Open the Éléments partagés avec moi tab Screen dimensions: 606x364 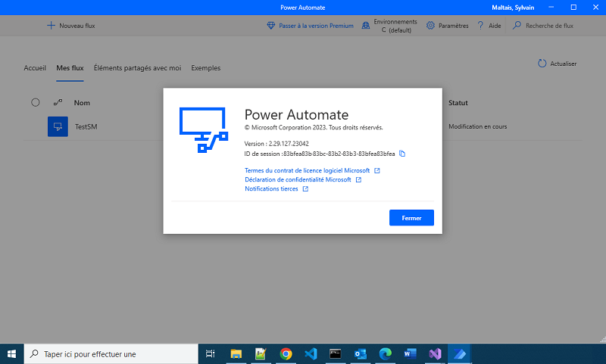click(137, 68)
